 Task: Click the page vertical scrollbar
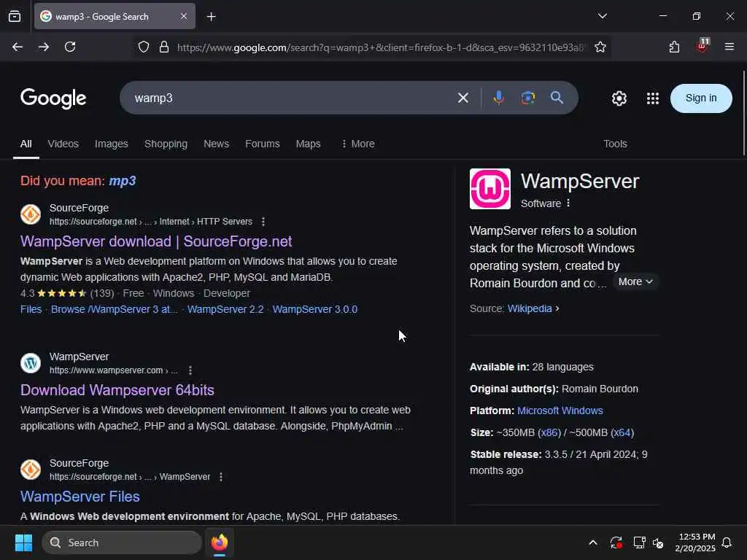pyautogui.click(x=743, y=113)
